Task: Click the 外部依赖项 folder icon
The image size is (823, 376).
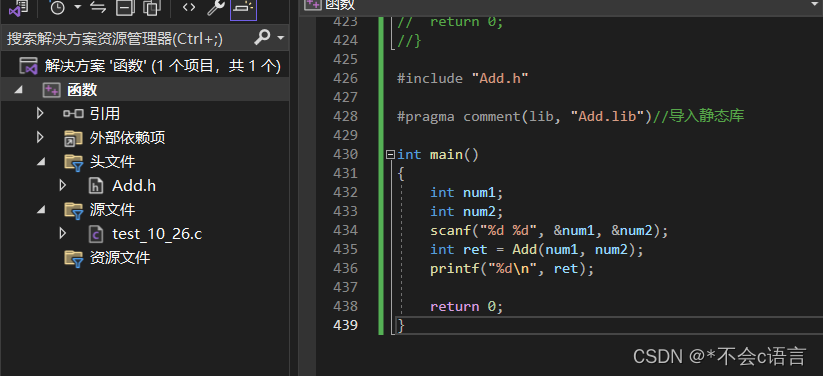Action: click(73, 138)
